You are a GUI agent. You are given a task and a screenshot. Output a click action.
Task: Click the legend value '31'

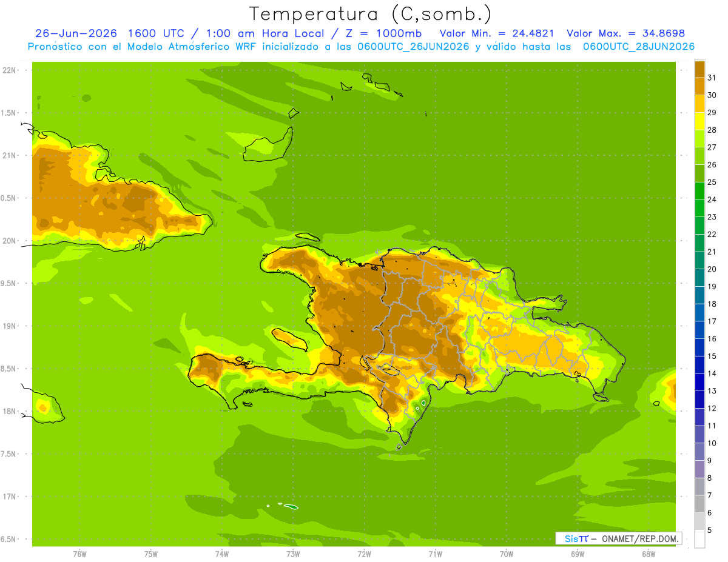tap(712, 78)
